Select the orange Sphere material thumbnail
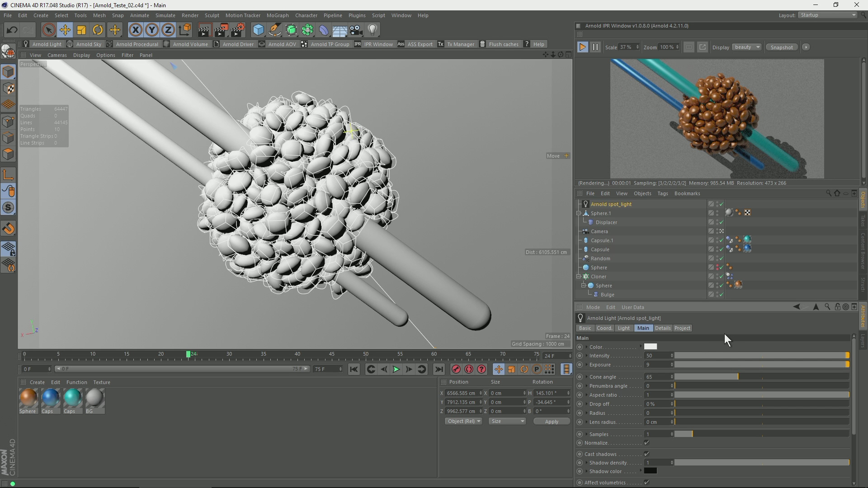This screenshot has width=868, height=488. [x=28, y=398]
